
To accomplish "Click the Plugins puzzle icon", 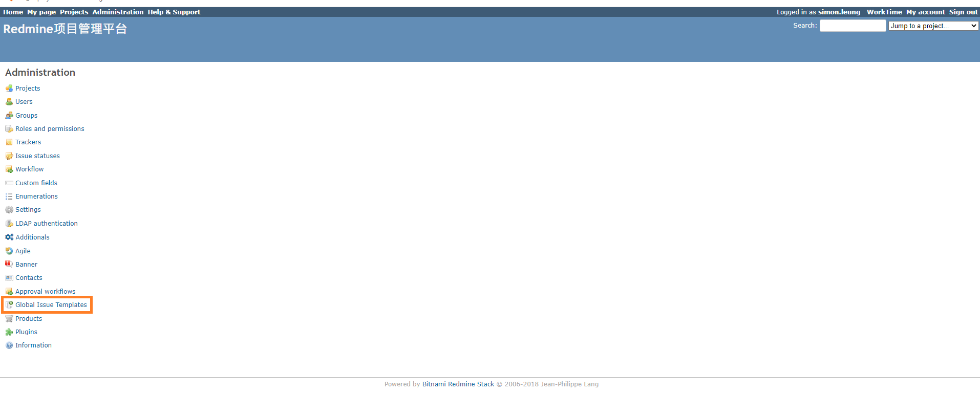I will (x=9, y=332).
